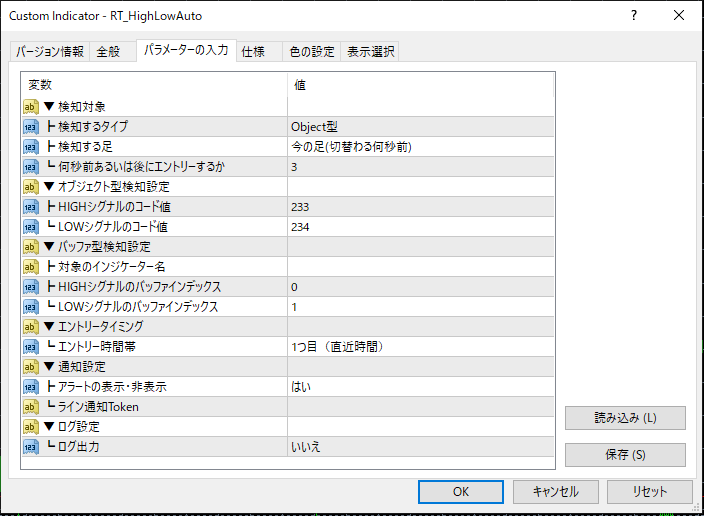Toggle the ログ出力 value いいえ
The height and width of the screenshot is (516, 704).
pyautogui.click(x=420, y=446)
